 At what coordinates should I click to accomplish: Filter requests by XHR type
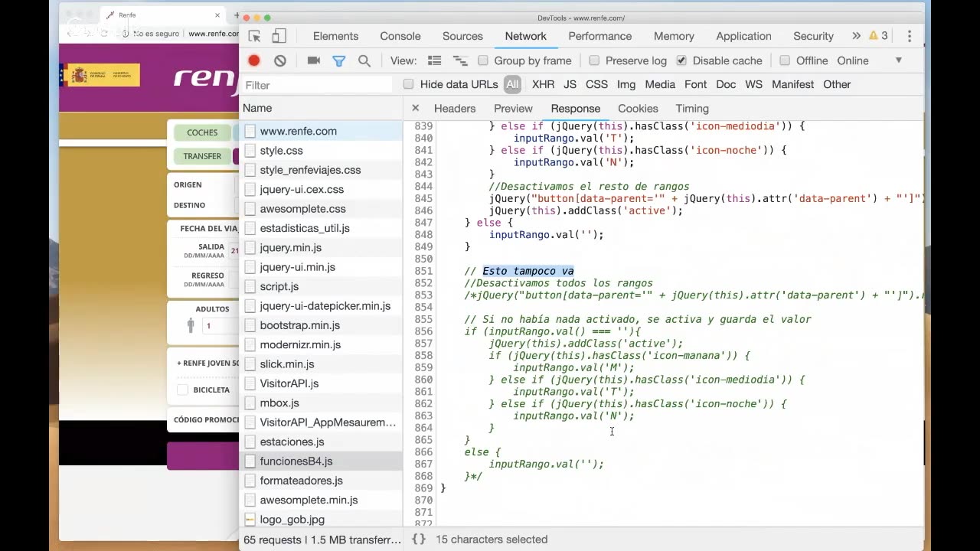pyautogui.click(x=543, y=84)
